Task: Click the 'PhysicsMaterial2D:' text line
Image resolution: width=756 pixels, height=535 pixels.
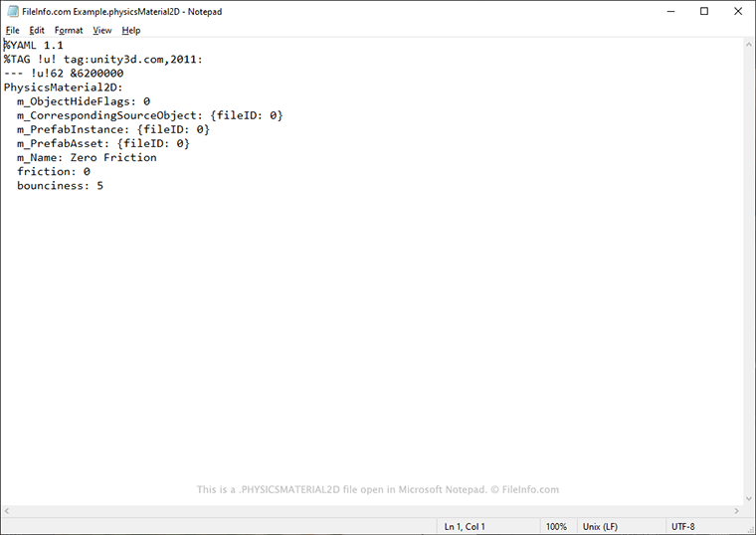Action: [63, 88]
